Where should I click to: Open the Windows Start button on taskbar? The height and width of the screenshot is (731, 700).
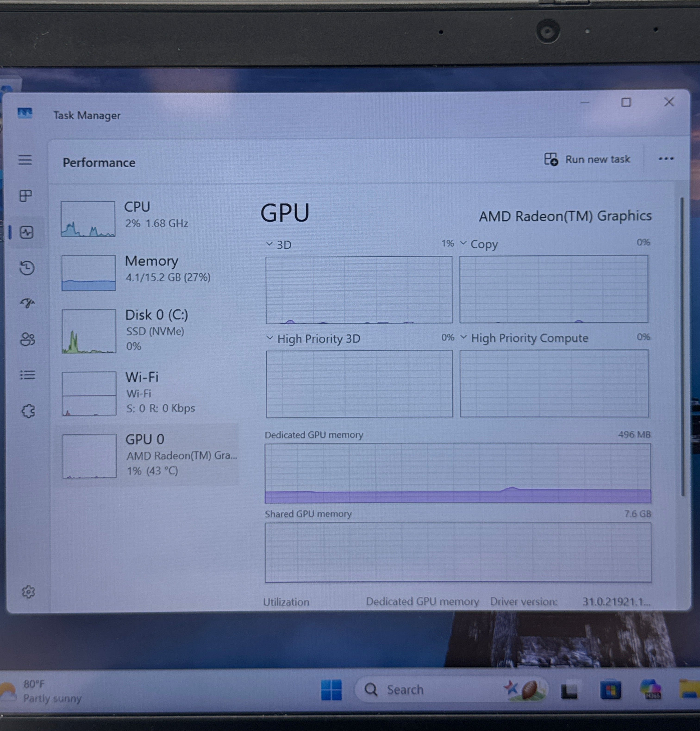click(331, 690)
